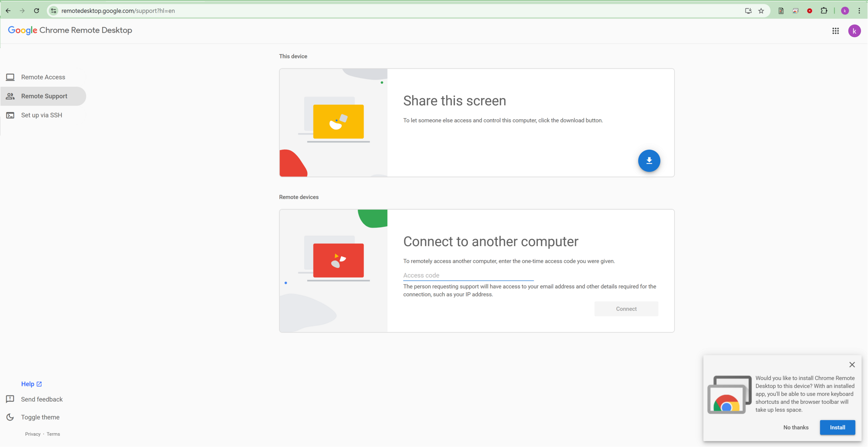The height and width of the screenshot is (447, 868).
Task: Click the external link icon next to Help
Action: pos(39,384)
